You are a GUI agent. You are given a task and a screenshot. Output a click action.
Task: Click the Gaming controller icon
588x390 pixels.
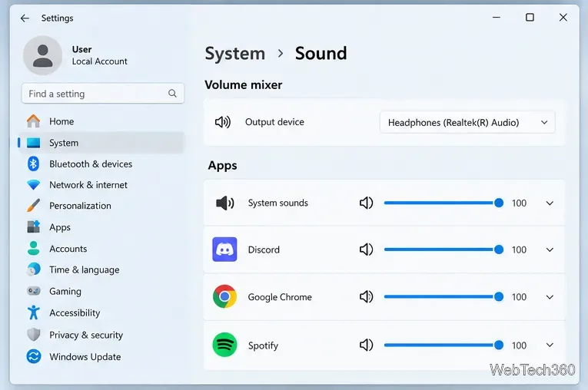[x=33, y=291]
